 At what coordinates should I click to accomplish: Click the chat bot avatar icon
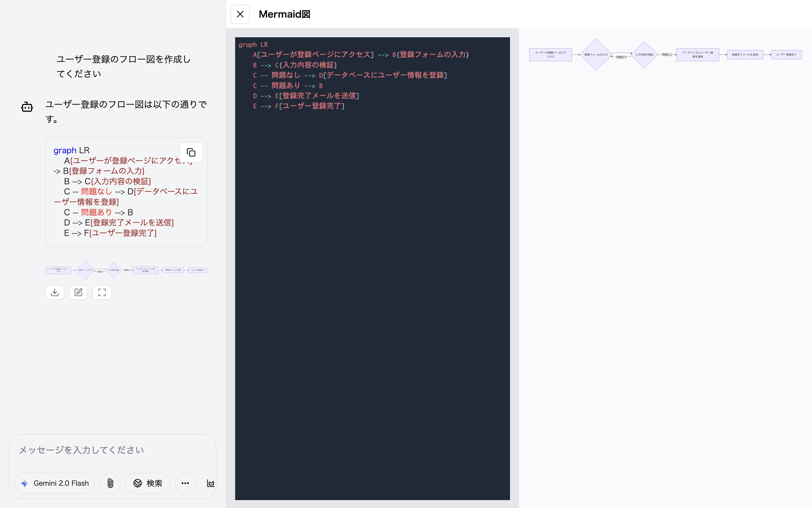[27, 107]
